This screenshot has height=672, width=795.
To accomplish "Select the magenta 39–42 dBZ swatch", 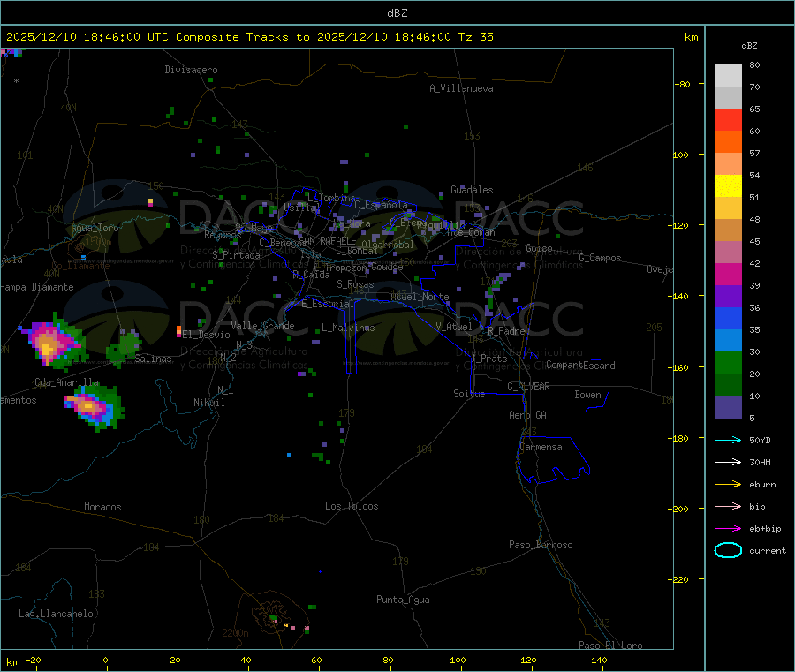I will [x=728, y=274].
